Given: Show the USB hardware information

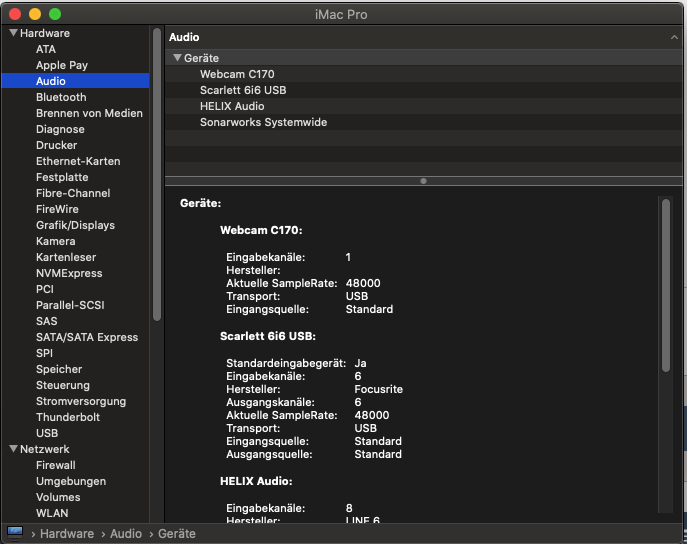Looking at the screenshot, I should 47,433.
